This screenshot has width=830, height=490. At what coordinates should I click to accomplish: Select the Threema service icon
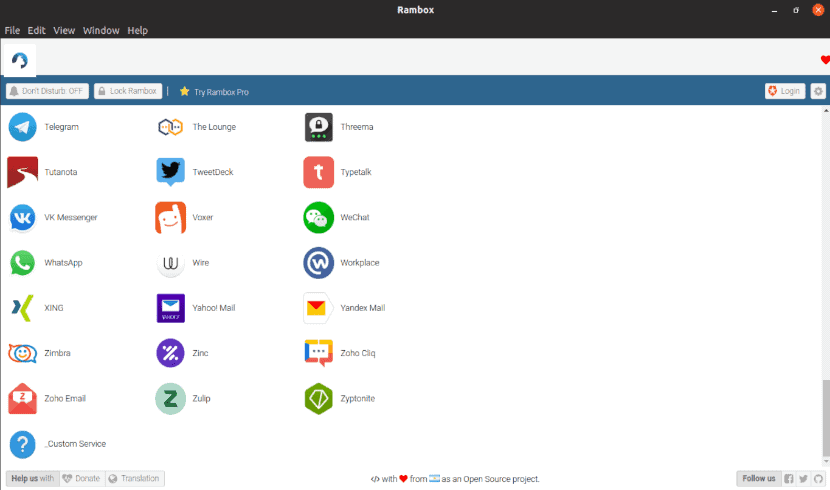coord(318,127)
